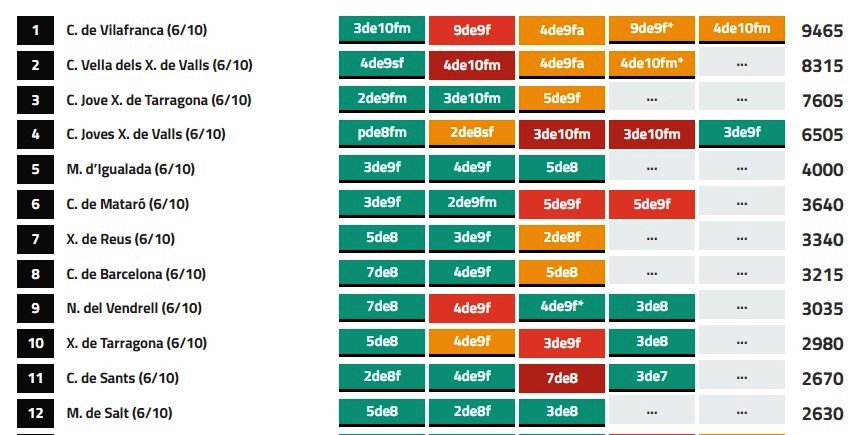
Task: Select the 4de9f* cell in N. del Vendrell row
Action: click(x=561, y=307)
